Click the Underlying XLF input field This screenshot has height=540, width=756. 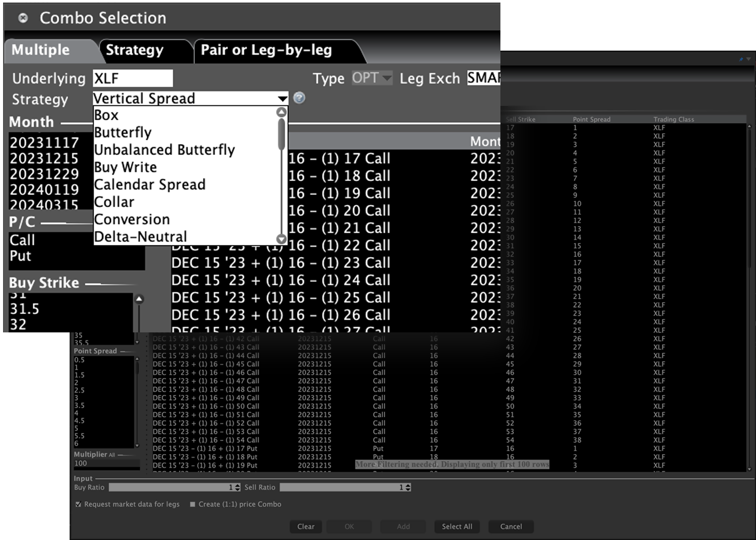pos(132,79)
